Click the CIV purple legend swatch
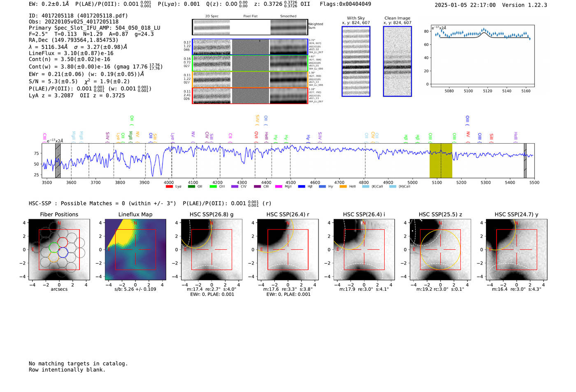The image size is (576, 392). pos(235,187)
